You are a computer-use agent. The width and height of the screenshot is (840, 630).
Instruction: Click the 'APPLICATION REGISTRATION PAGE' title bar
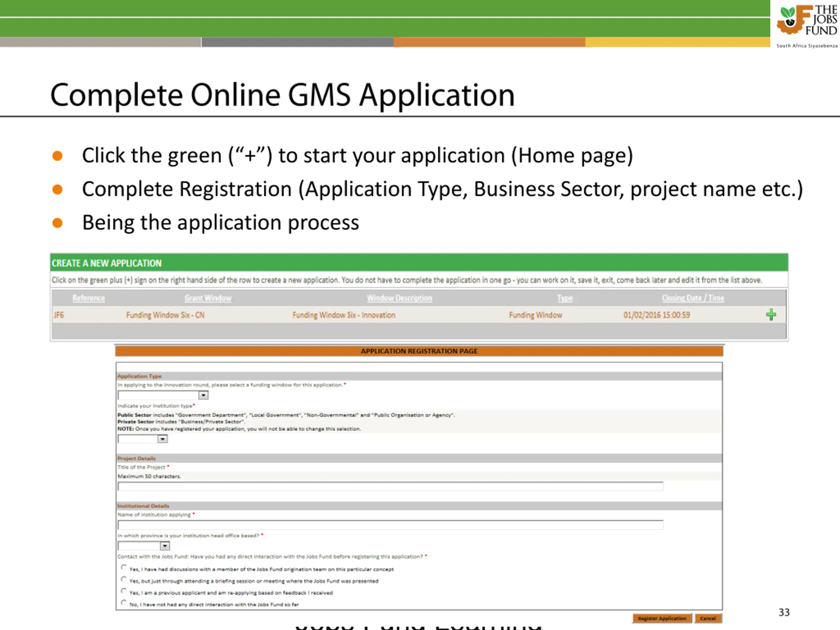pos(419,351)
